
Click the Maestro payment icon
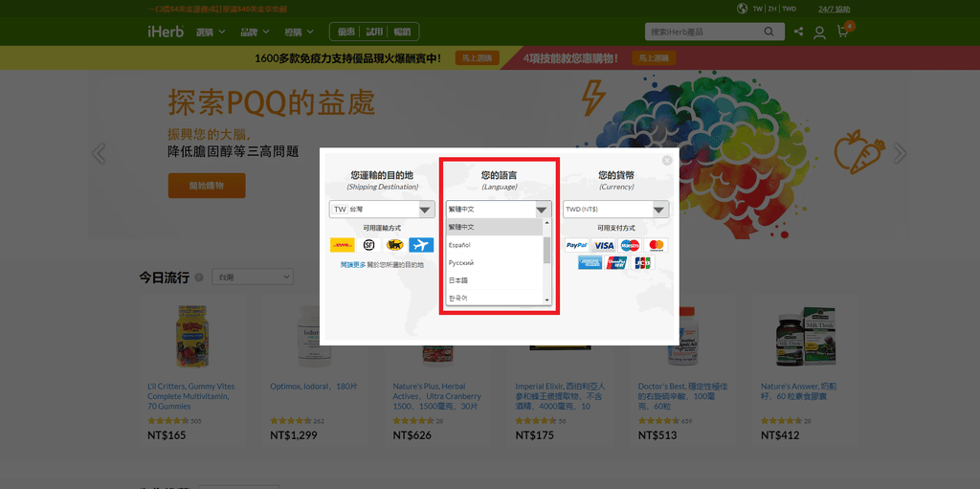(x=630, y=245)
